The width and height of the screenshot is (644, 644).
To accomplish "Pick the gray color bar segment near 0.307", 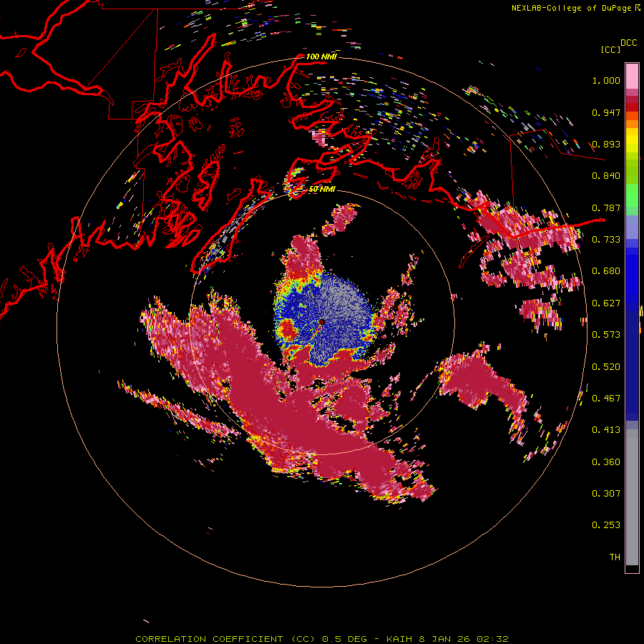I will click(x=632, y=497).
